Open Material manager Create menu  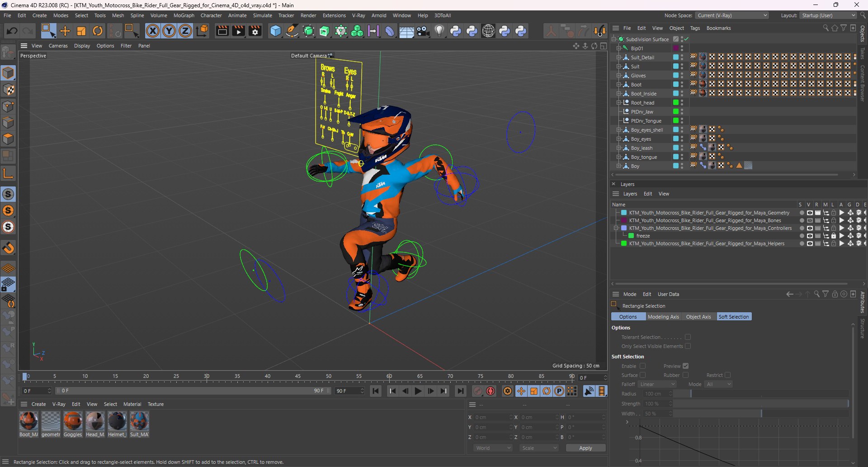38,404
